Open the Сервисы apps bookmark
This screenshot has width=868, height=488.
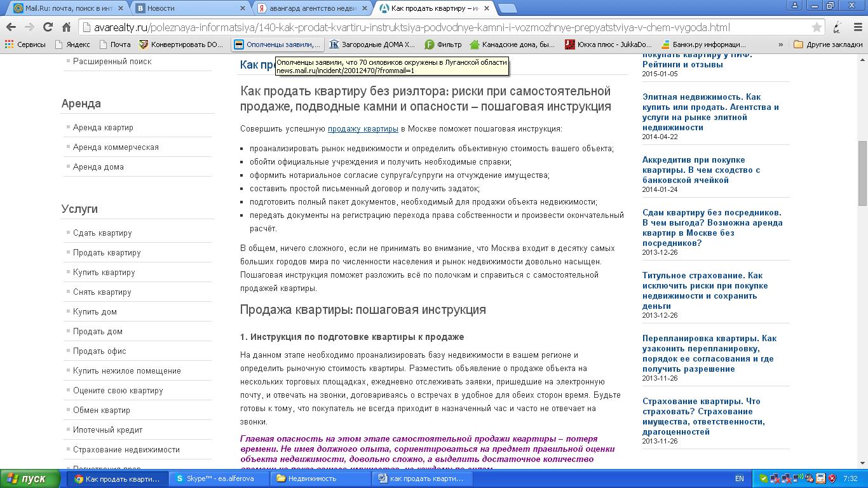25,44
